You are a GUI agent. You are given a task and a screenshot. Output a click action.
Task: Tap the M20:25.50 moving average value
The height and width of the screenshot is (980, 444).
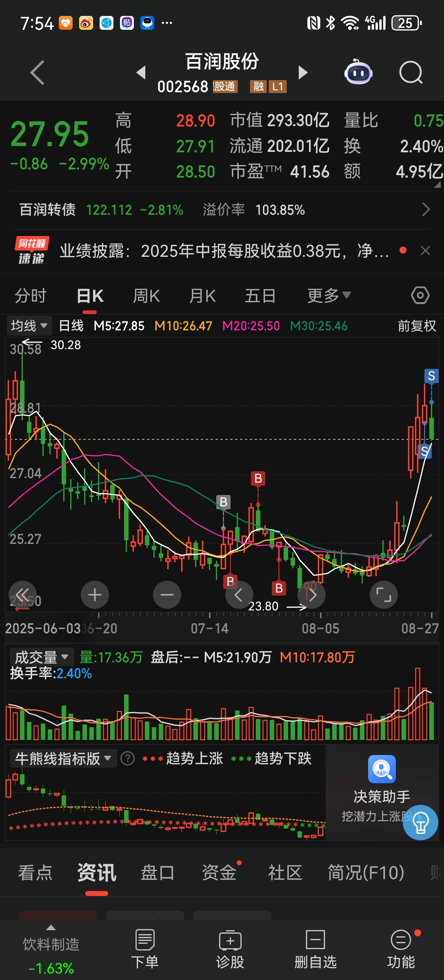(251, 326)
